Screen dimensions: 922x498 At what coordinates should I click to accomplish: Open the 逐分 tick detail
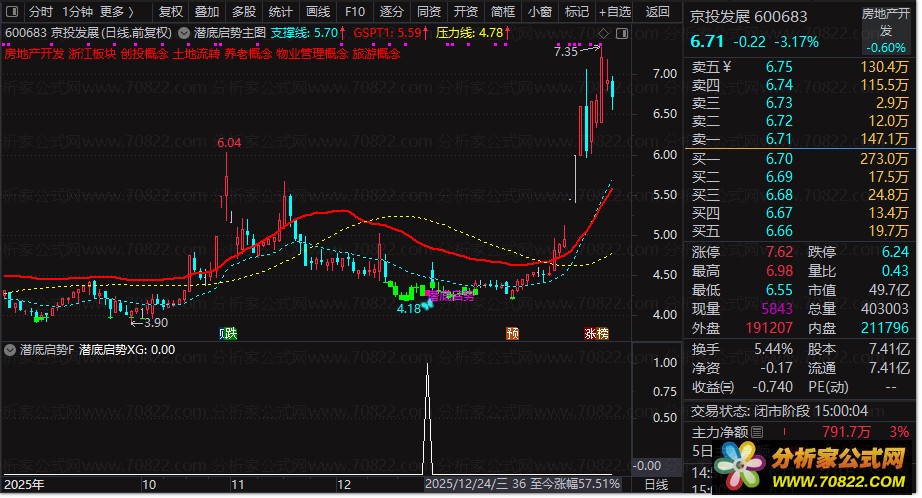[391, 11]
